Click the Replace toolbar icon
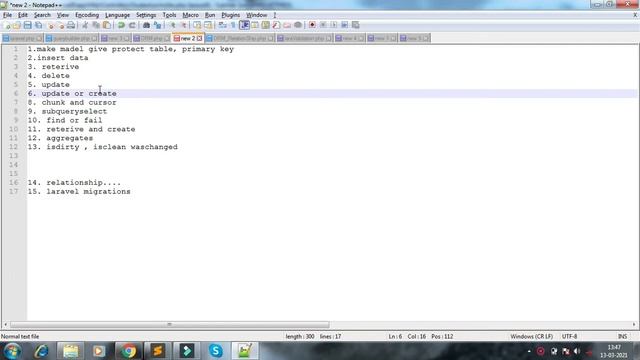 157,25
